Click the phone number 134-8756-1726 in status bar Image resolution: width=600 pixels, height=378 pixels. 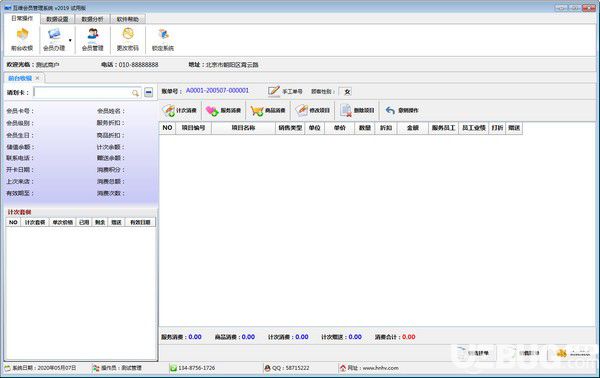(x=196, y=368)
